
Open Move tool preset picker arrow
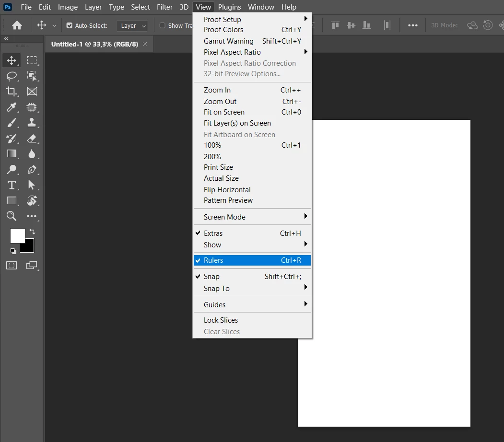[54, 26]
